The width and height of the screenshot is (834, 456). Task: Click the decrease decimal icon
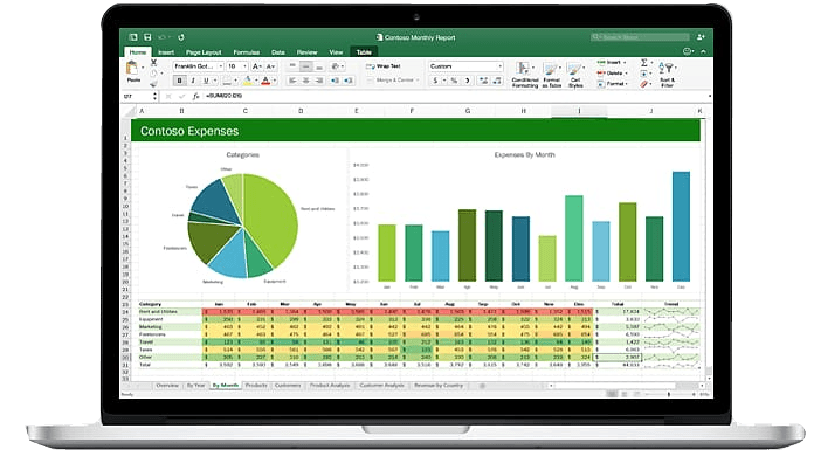click(497, 80)
